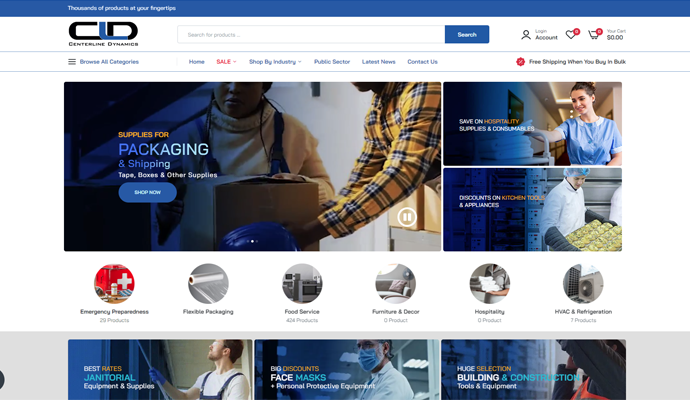Image resolution: width=690 pixels, height=400 pixels.
Task: Open the wishlist heart icon
Action: pos(571,35)
